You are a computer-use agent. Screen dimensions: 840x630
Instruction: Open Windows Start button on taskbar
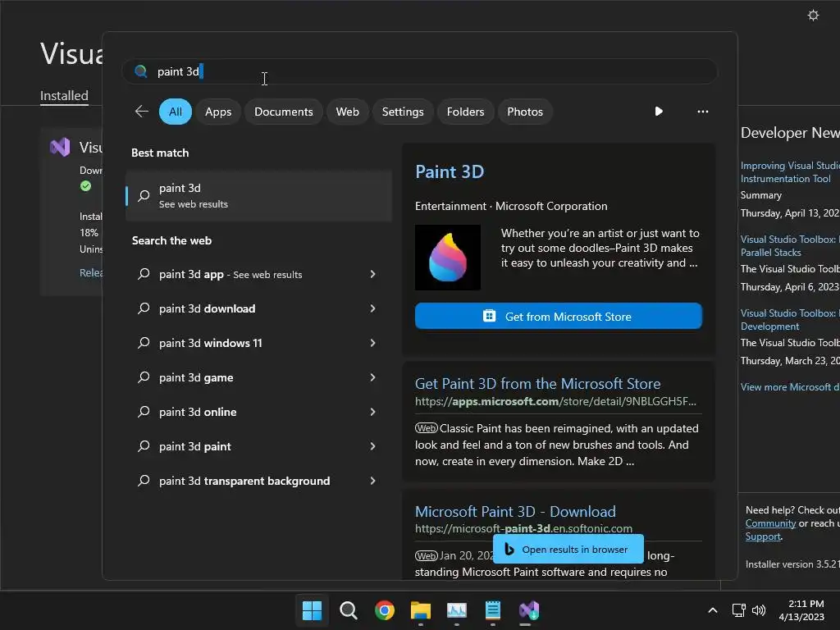[312, 610]
